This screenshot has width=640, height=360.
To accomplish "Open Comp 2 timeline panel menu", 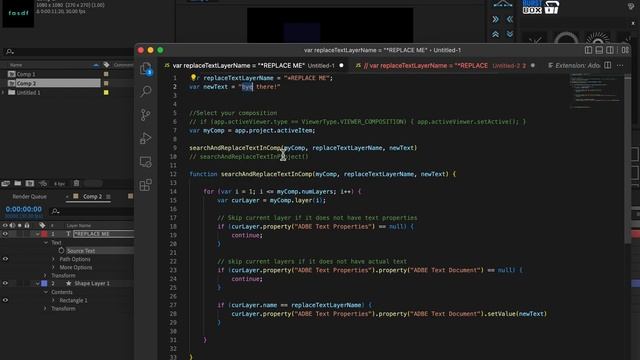I will click(108, 197).
